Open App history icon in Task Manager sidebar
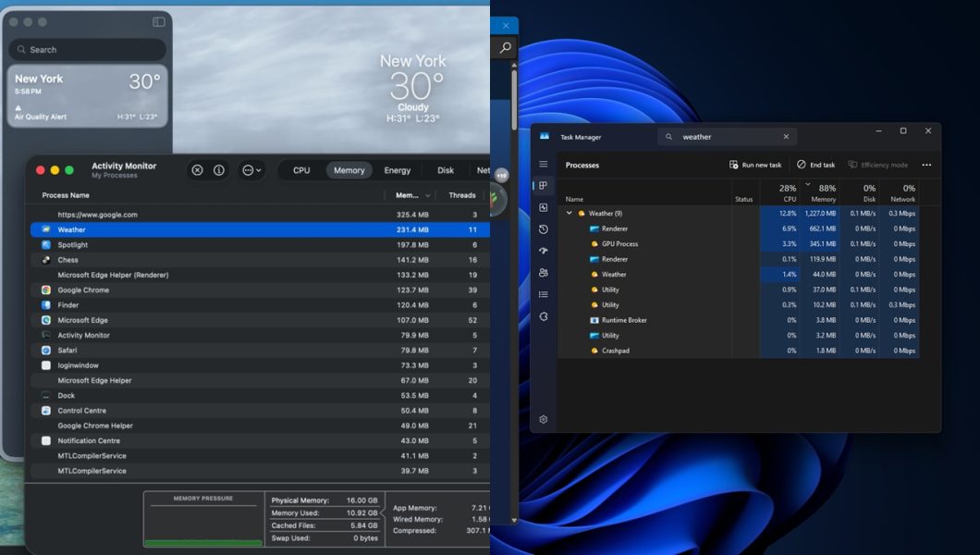 (x=543, y=229)
